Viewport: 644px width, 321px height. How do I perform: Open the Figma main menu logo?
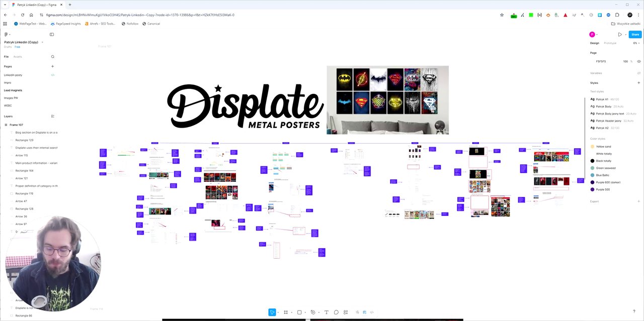[x=6, y=34]
